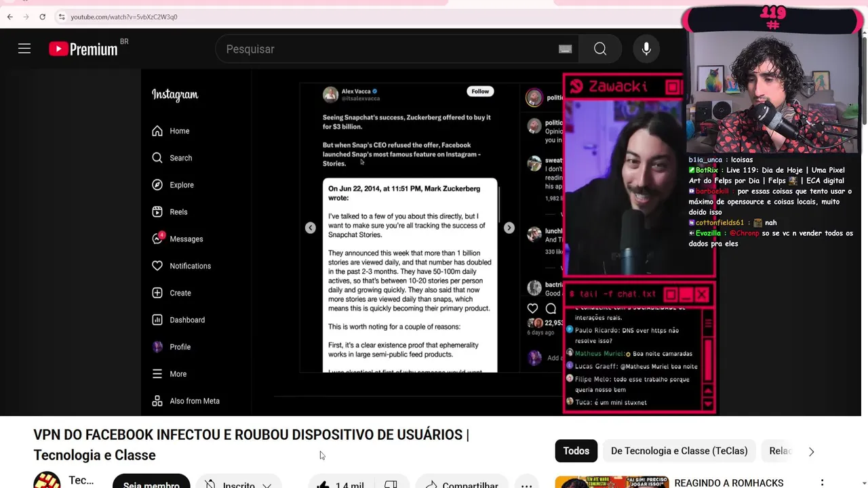Click Instagram Reels icon in the video
The height and width of the screenshot is (488, 868).
click(157, 211)
